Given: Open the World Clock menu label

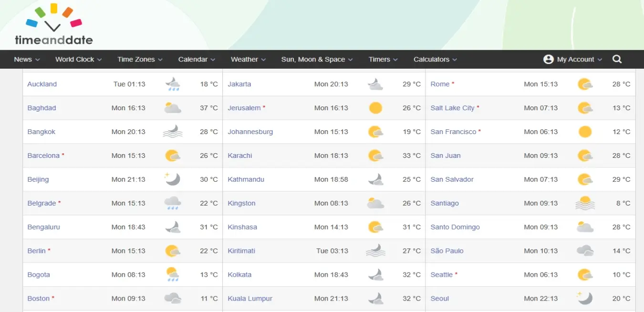Looking at the screenshot, I should point(75,59).
